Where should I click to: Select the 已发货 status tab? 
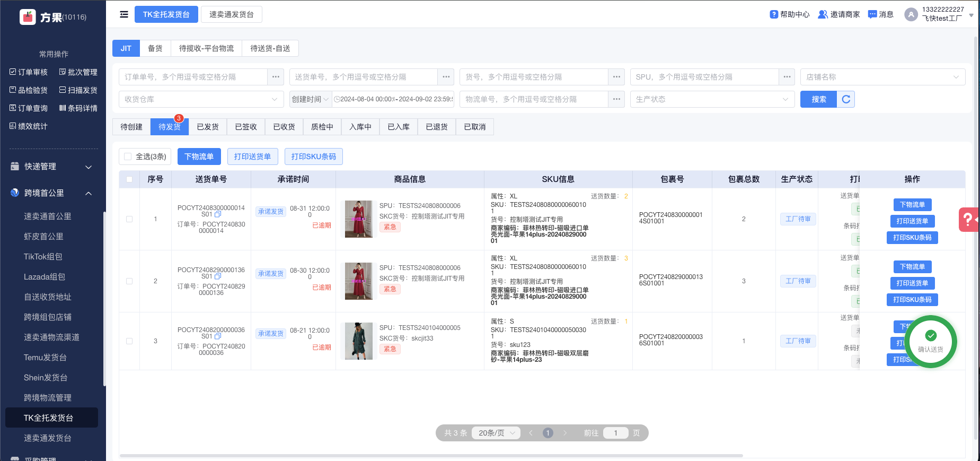point(208,127)
